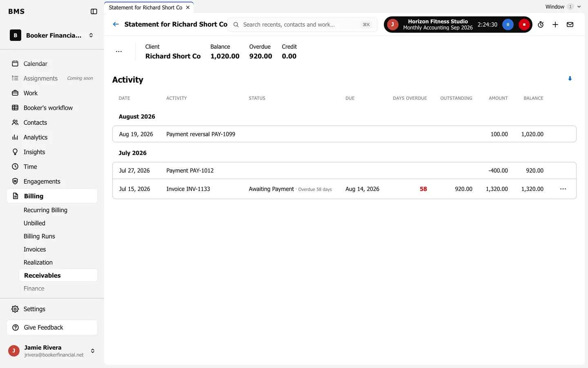
Task: Click the Richard Short Co client name
Action: [173, 56]
